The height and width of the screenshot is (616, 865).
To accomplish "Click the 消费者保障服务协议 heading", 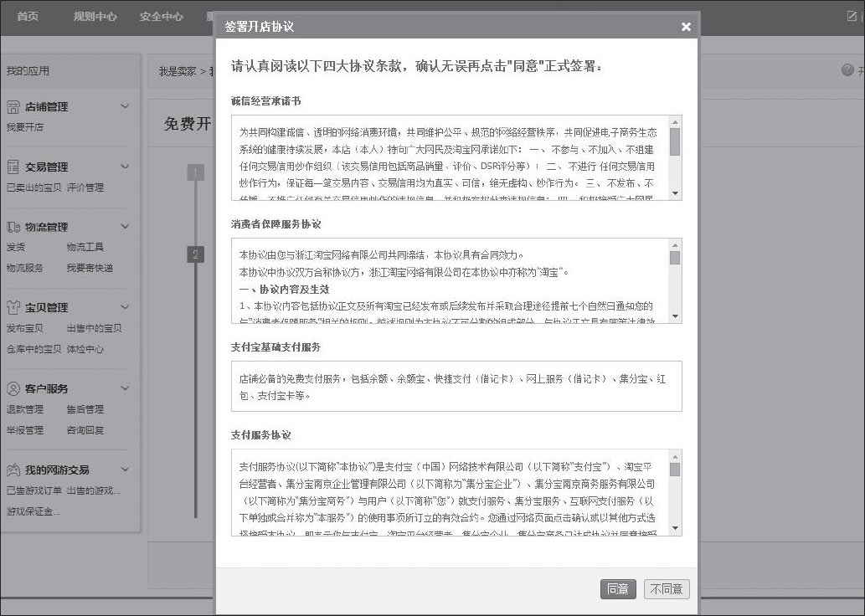I will pos(275,224).
